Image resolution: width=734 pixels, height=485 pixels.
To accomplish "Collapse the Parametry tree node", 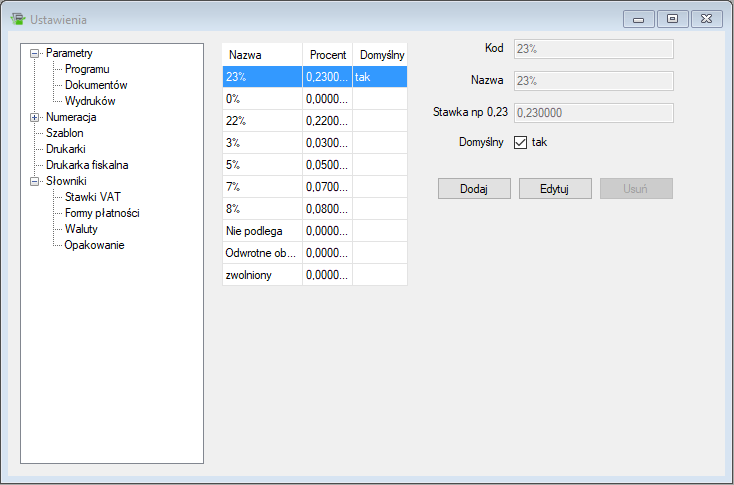I will click(x=36, y=53).
